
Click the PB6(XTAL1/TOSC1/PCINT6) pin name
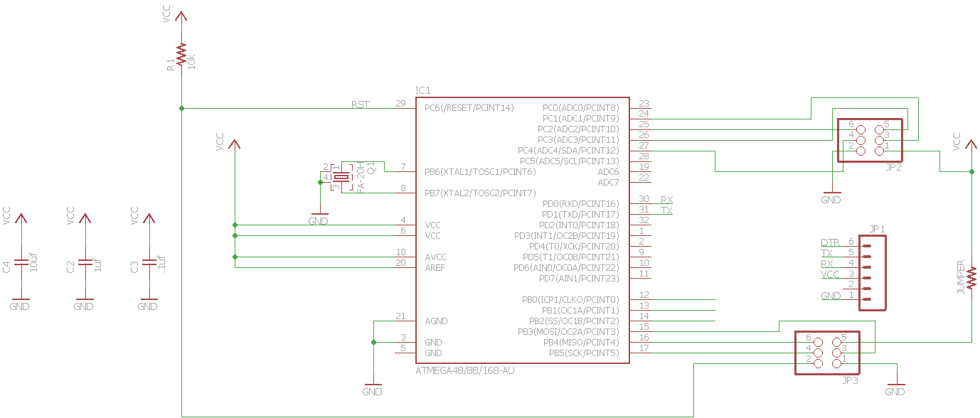[x=480, y=172]
